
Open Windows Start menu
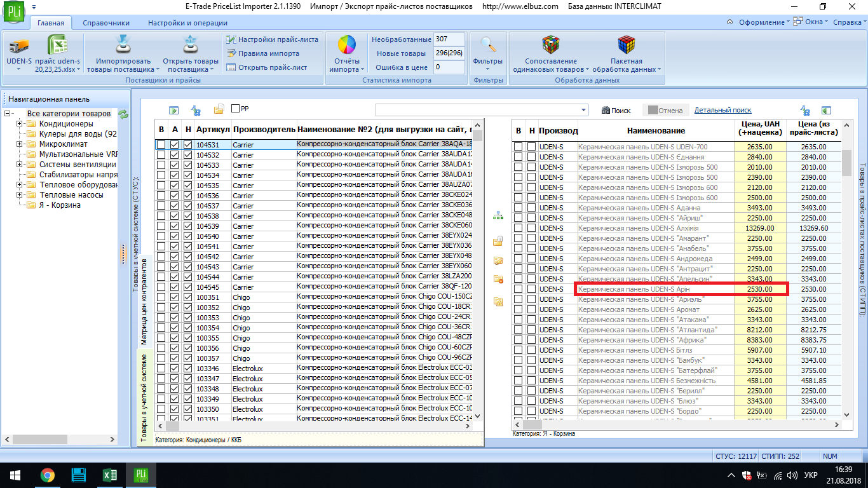pos(14,474)
